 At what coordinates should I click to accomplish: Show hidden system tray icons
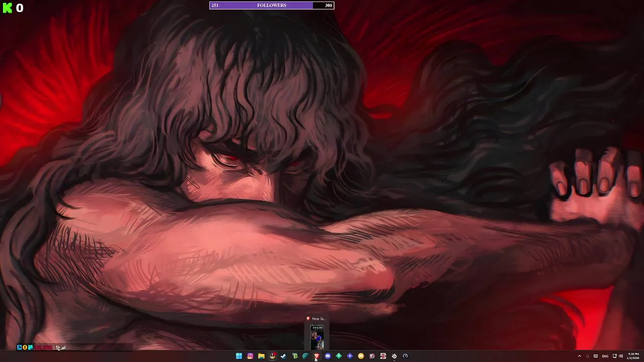[x=579, y=356]
